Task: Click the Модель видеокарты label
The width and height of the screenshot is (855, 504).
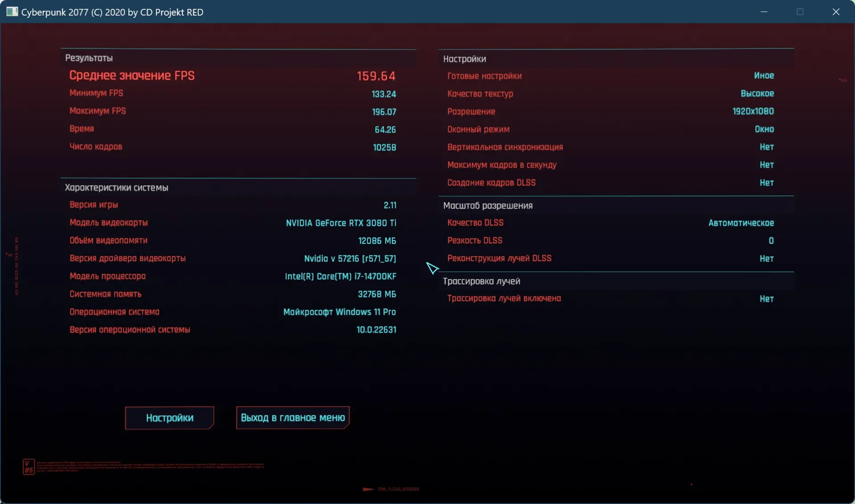Action: click(109, 223)
